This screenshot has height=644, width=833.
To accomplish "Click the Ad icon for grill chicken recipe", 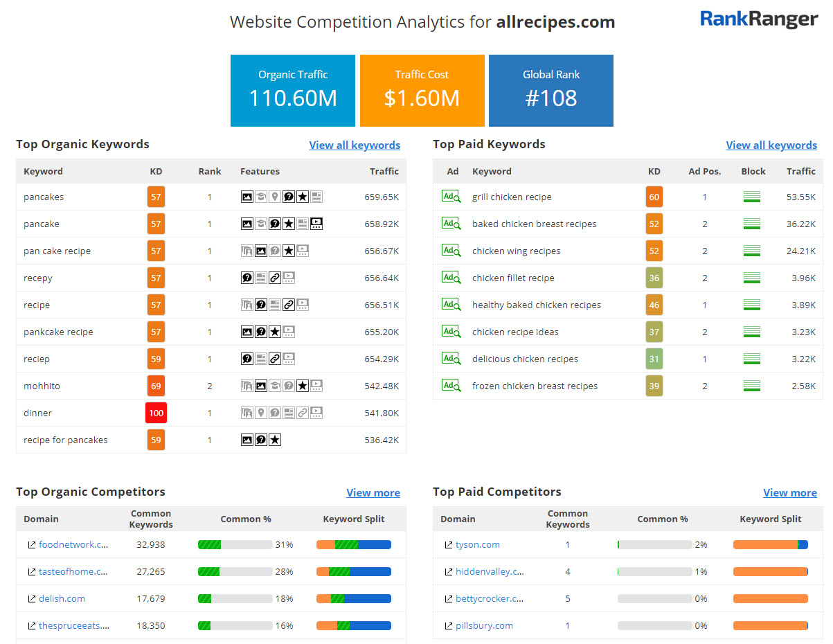I will tap(451, 197).
